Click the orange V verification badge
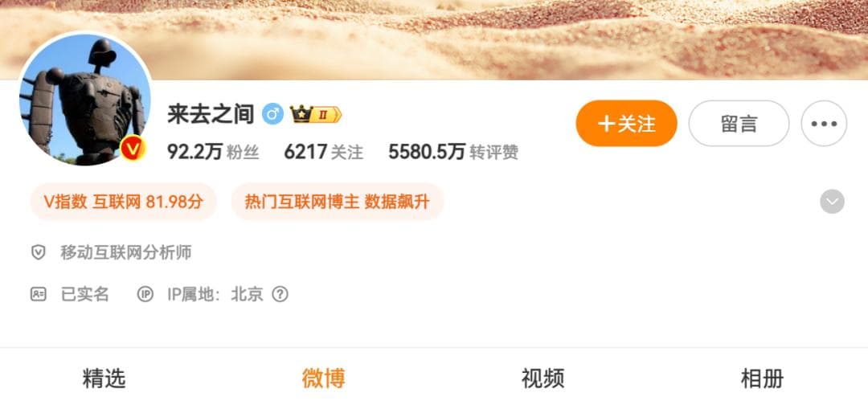 (133, 149)
